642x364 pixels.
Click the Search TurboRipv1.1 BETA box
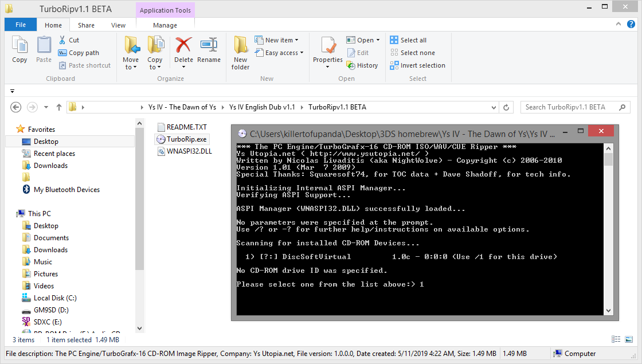pos(576,107)
